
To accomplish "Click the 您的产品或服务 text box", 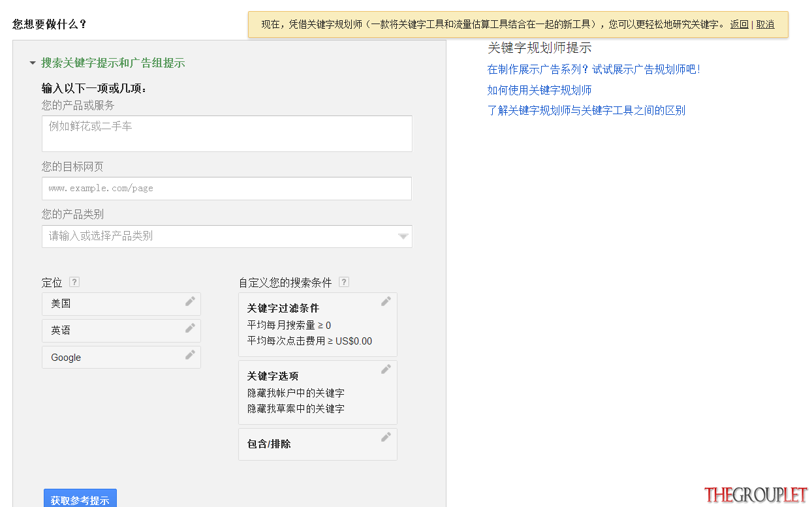I will tap(226, 134).
